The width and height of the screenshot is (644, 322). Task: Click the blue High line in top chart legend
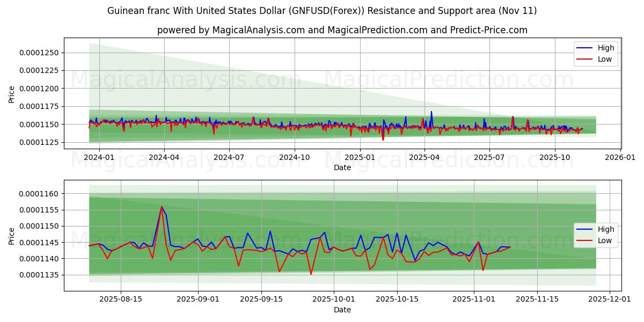pyautogui.click(x=589, y=48)
